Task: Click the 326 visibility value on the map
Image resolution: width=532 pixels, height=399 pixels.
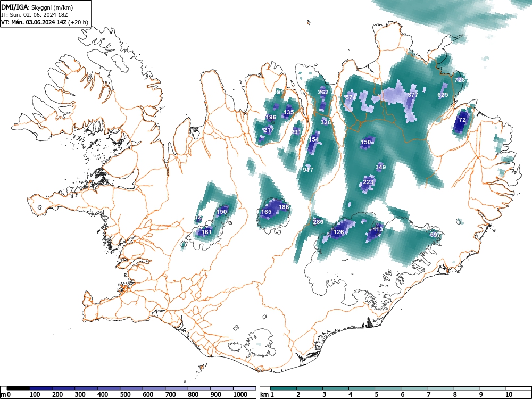Action: pos(326,122)
